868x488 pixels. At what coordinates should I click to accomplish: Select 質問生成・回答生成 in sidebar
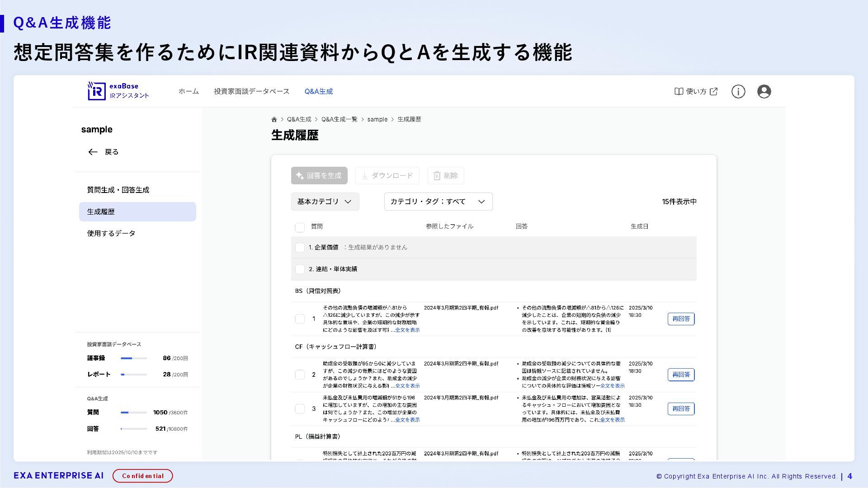click(x=137, y=190)
